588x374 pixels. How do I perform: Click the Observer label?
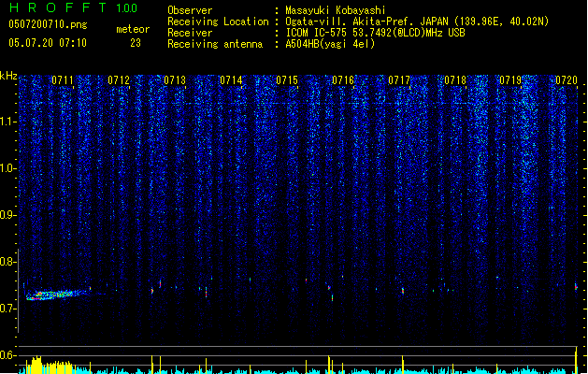pyautogui.click(x=190, y=10)
